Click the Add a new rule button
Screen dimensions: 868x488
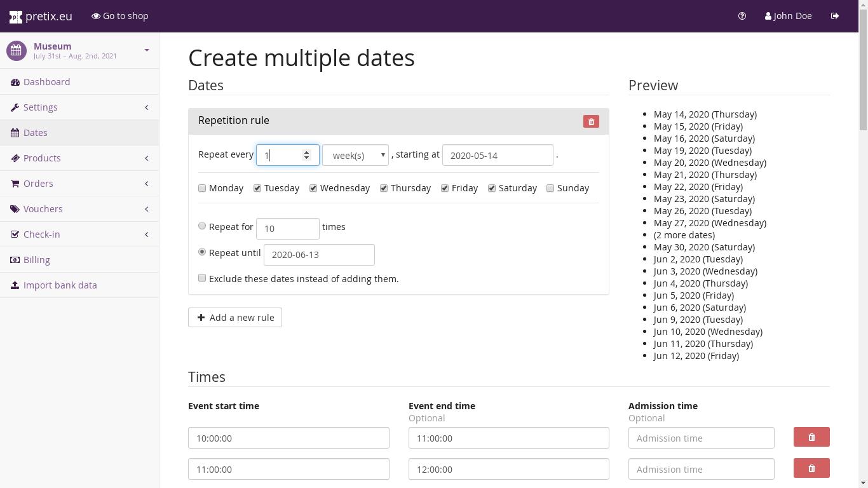click(235, 318)
